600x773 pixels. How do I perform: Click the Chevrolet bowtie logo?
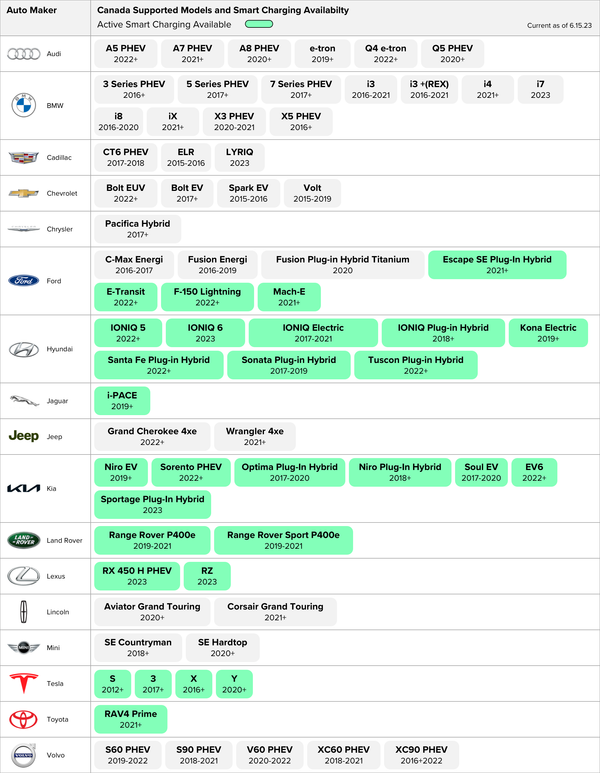[x=23, y=194]
